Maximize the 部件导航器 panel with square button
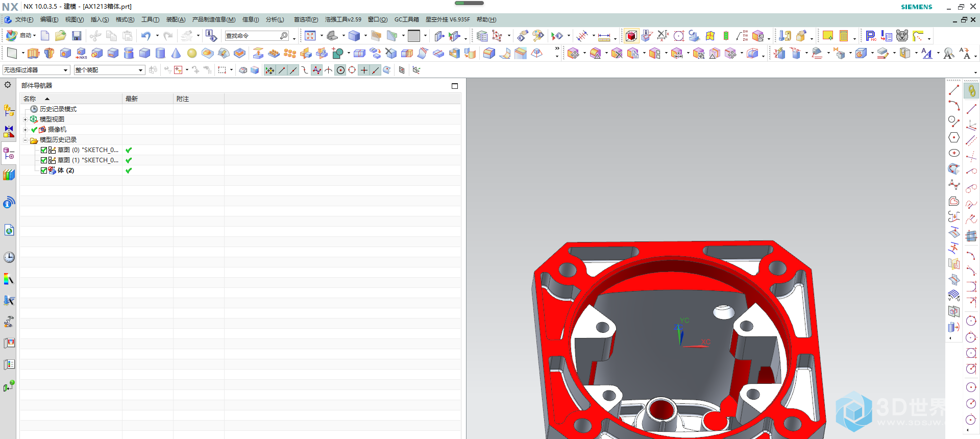 [x=455, y=86]
